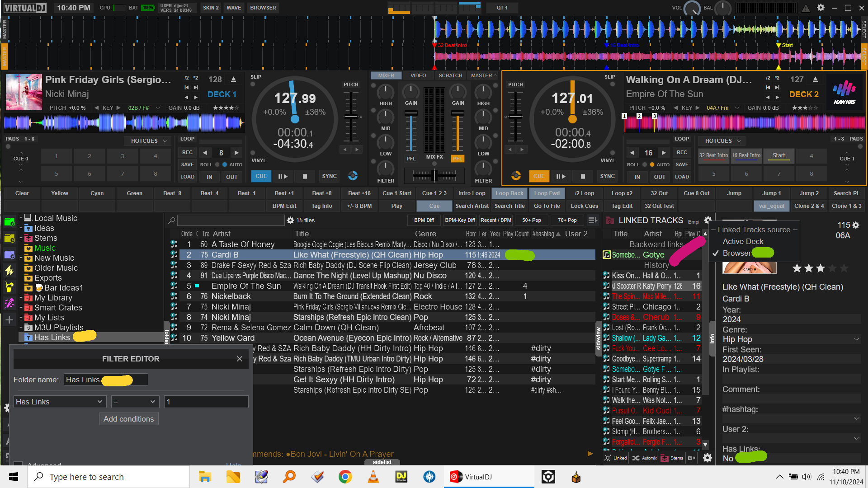Click the pink microphone shortcut icon

(9, 303)
